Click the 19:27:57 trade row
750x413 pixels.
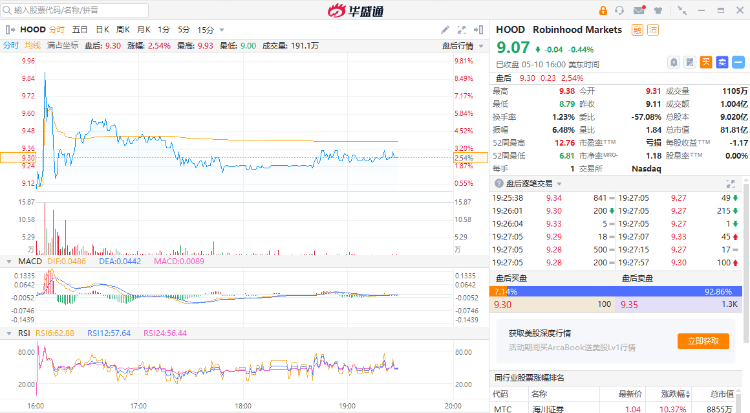pos(678,263)
